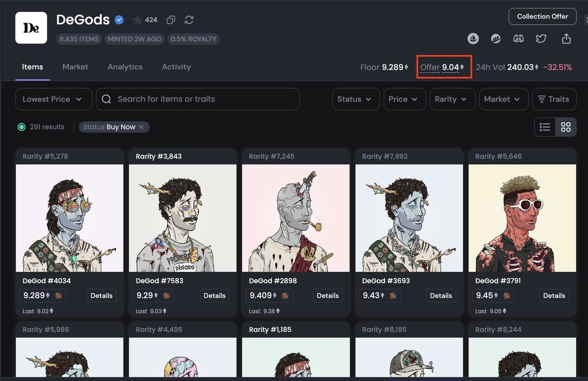The image size is (588, 381).
Task: Switch to grid view layout
Action: coord(566,127)
